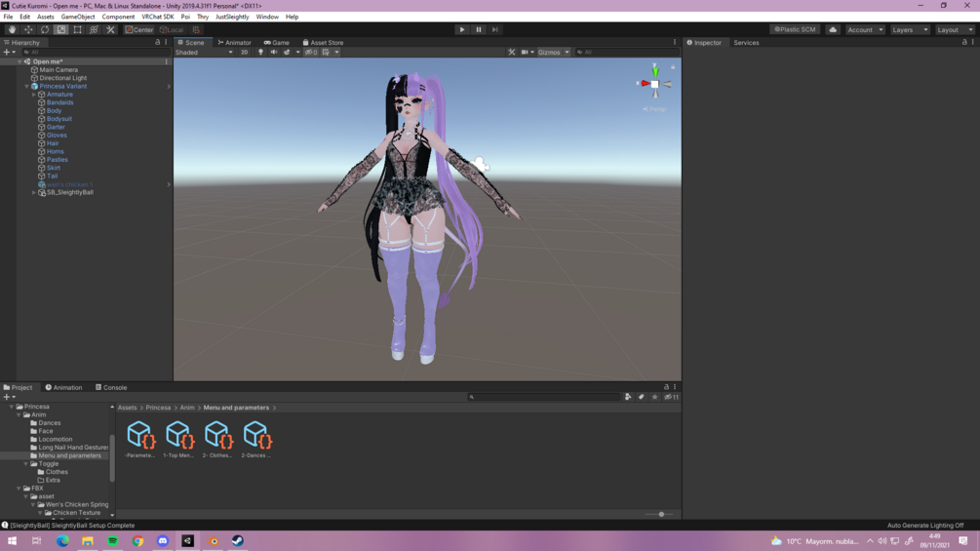Toggle scene effects like skybox
980x551 pixels.
click(287, 53)
